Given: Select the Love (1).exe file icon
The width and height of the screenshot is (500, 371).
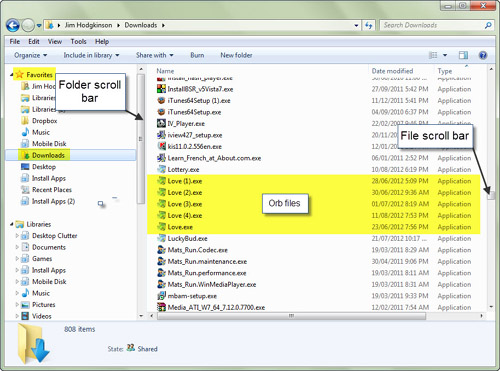Looking at the screenshot, I should (x=161, y=181).
